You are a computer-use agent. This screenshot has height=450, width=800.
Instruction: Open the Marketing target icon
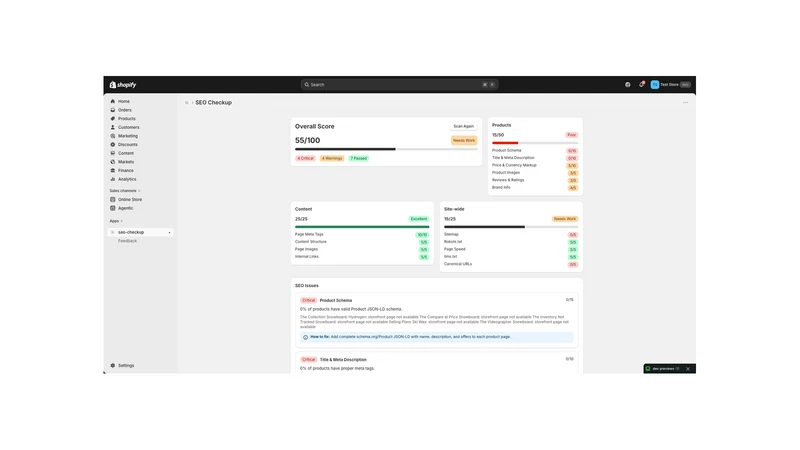(113, 136)
